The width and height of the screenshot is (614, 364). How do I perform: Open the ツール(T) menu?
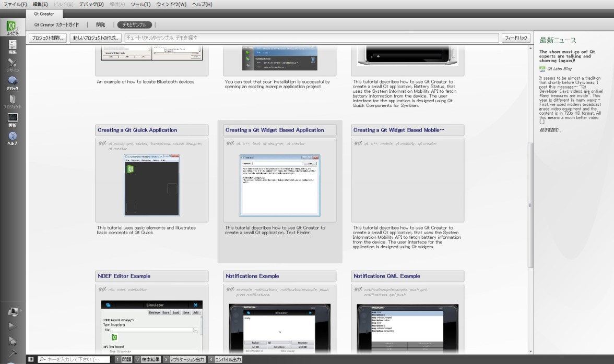(140, 4)
